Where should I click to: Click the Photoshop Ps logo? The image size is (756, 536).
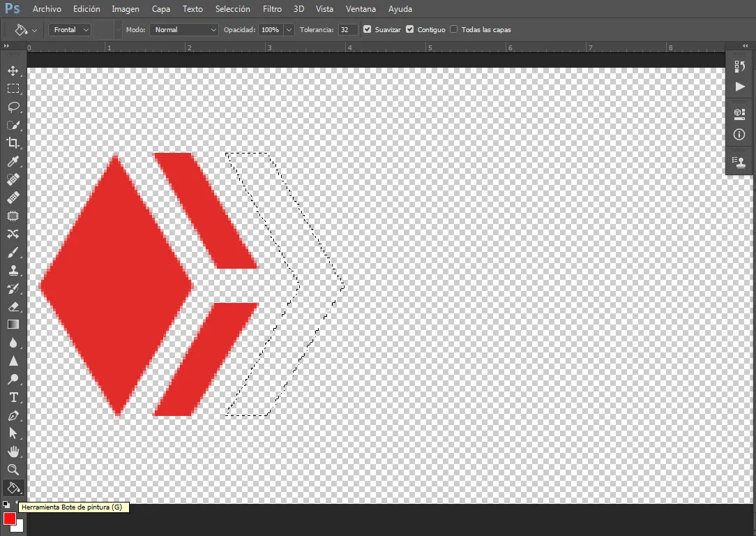click(x=12, y=8)
